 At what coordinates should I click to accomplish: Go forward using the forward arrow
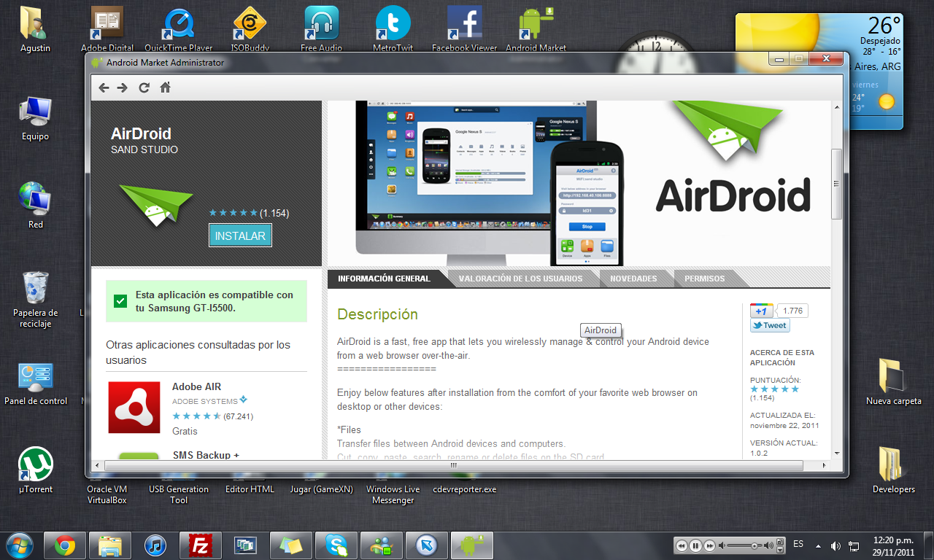click(123, 87)
